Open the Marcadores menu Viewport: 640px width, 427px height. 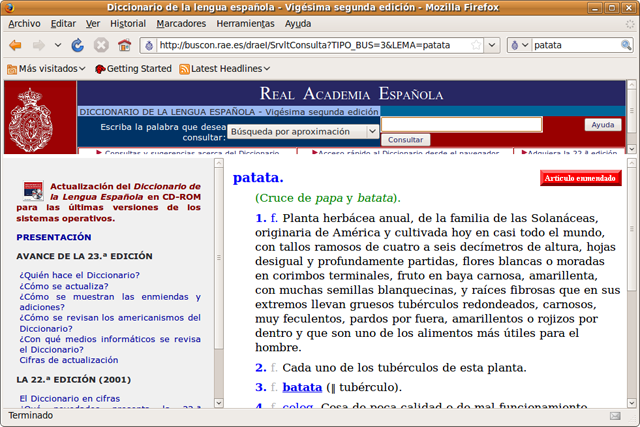181,22
